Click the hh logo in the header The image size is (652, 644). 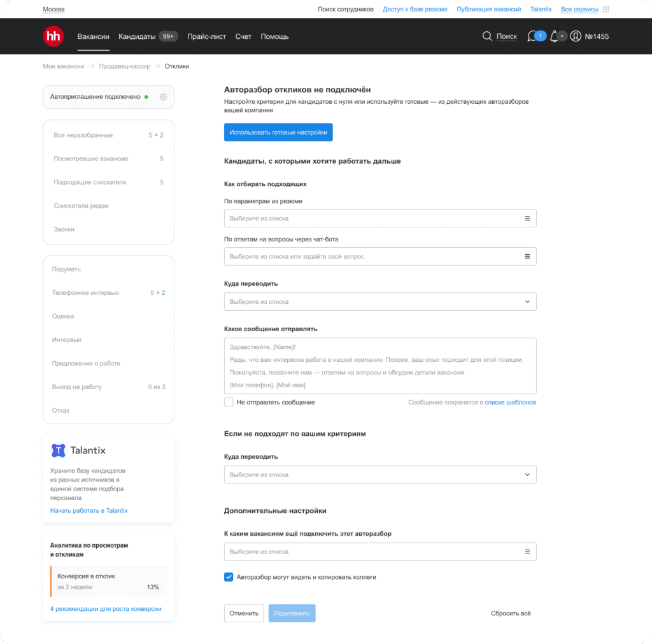53,36
